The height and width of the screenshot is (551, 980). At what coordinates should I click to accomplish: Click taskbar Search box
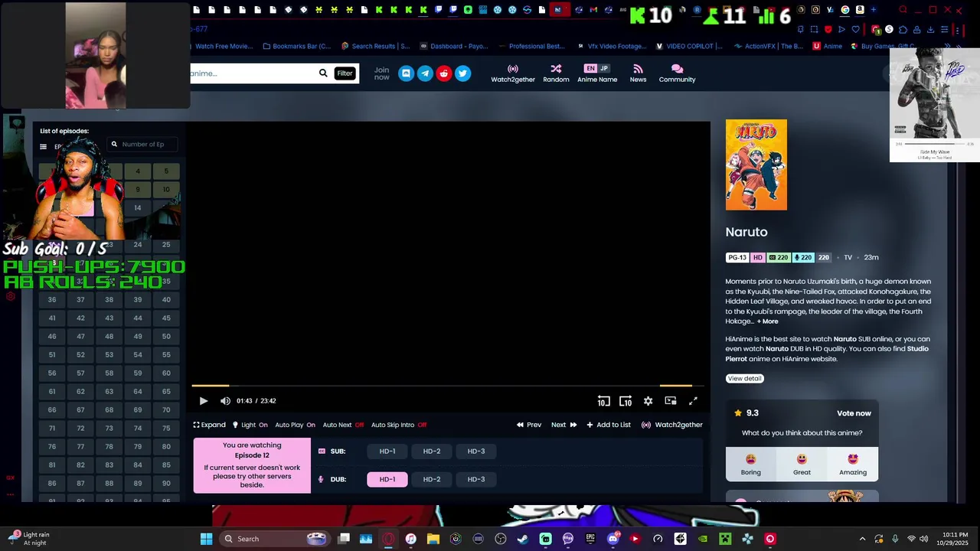[x=276, y=539]
